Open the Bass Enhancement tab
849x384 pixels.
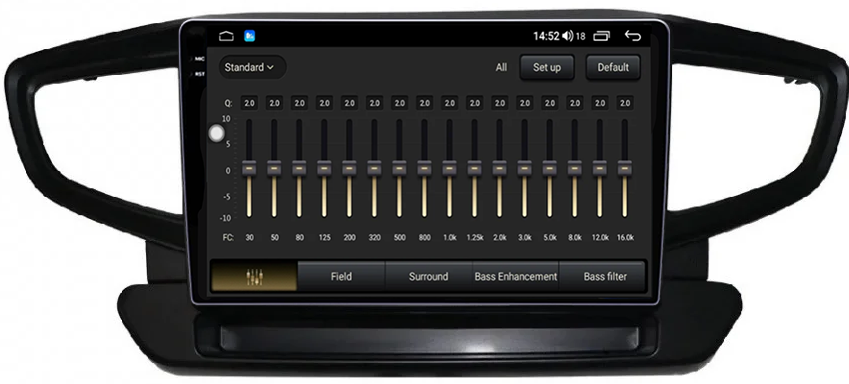(x=515, y=276)
